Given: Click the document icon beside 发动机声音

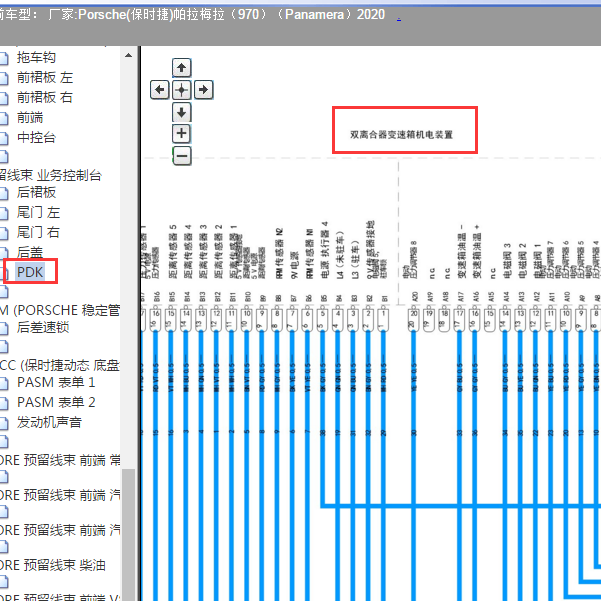Looking at the screenshot, I should [4, 423].
